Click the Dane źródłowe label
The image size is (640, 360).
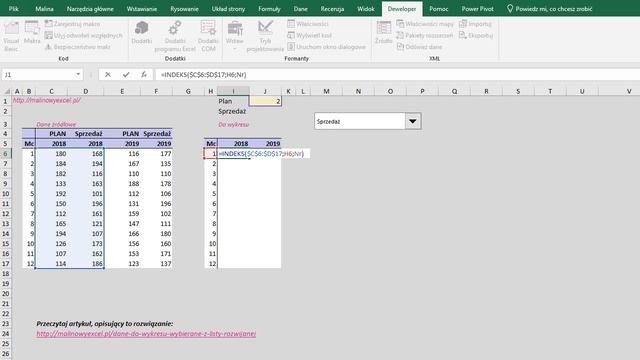(x=56, y=124)
